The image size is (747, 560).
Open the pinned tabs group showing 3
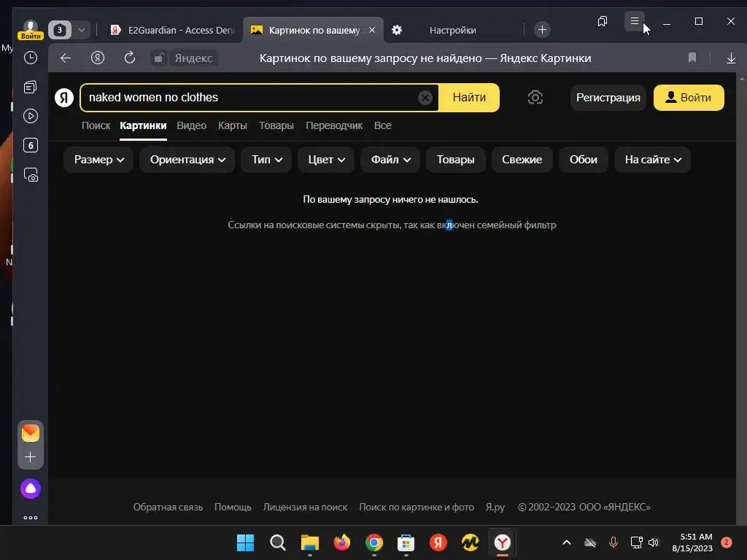tap(60, 30)
